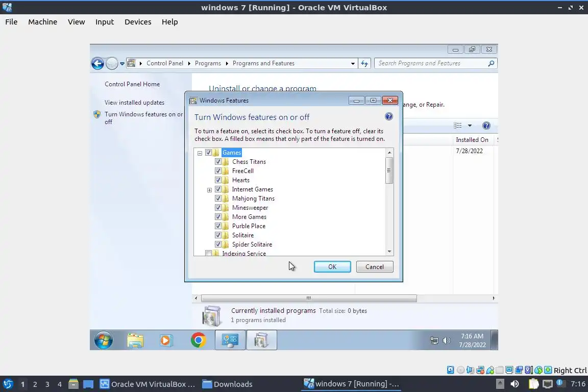Open Google Chrome from the taskbar
The height and width of the screenshot is (392, 588).
point(198,340)
